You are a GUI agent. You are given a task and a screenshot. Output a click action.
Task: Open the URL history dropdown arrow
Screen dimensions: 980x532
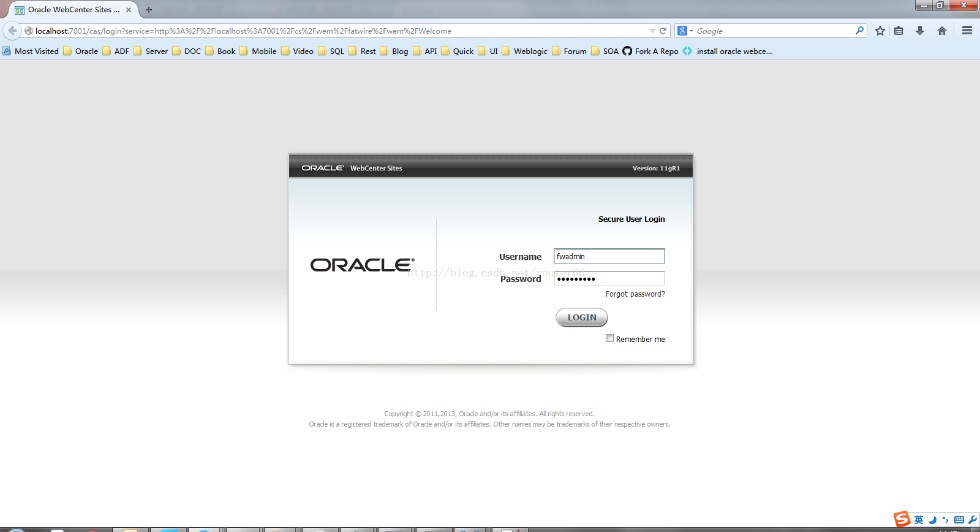tap(652, 31)
